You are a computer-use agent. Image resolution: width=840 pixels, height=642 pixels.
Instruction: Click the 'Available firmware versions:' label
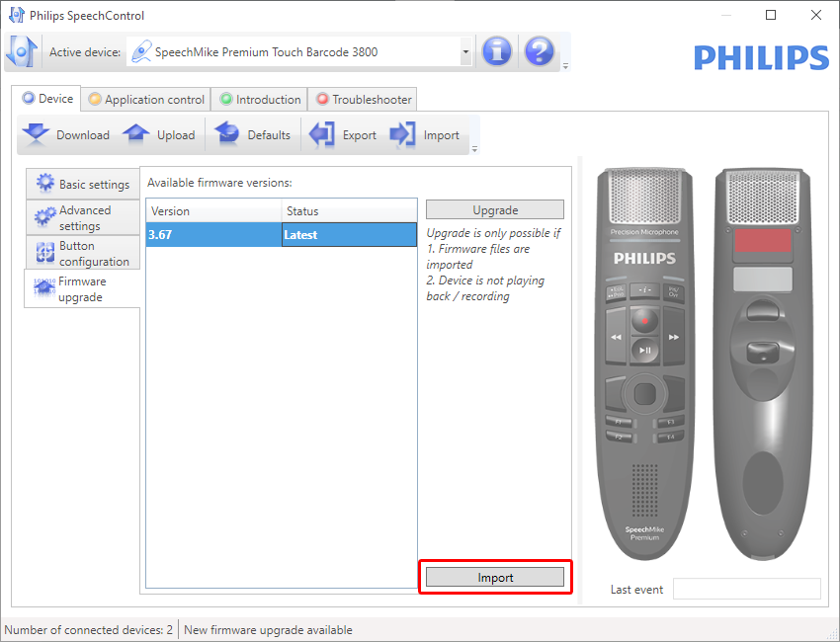point(219,183)
